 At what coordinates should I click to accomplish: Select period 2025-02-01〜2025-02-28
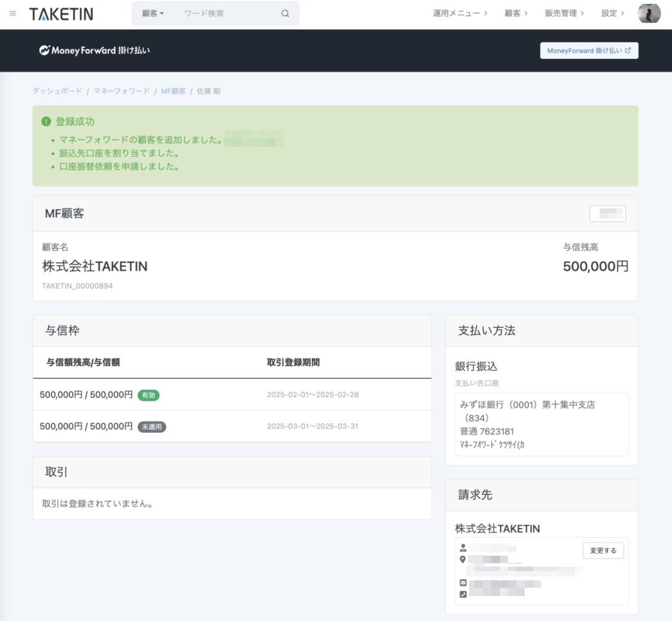click(x=313, y=395)
